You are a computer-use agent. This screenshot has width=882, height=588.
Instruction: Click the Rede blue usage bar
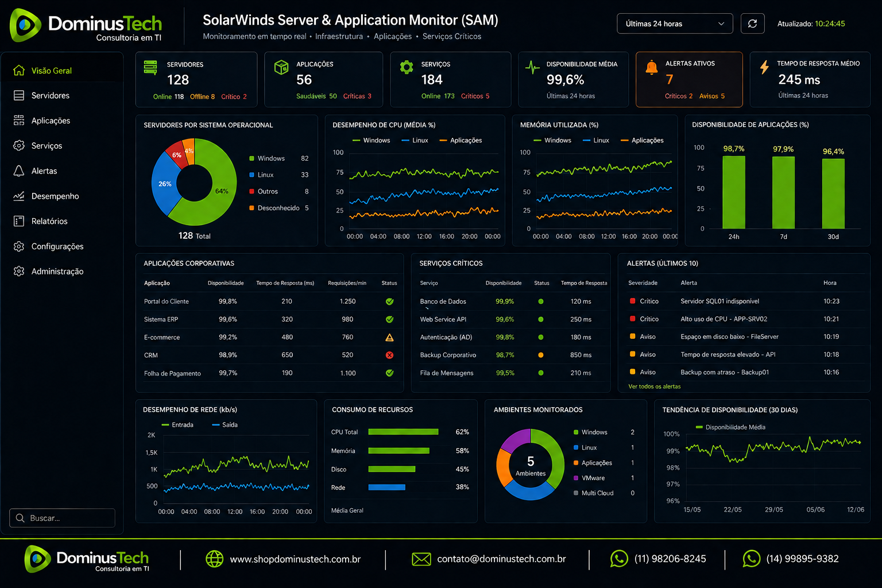coord(386,487)
